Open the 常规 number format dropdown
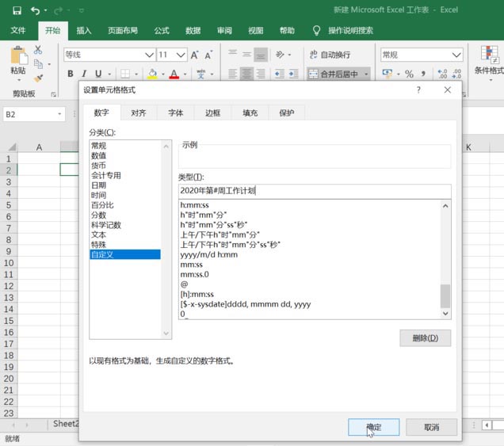 (456, 55)
